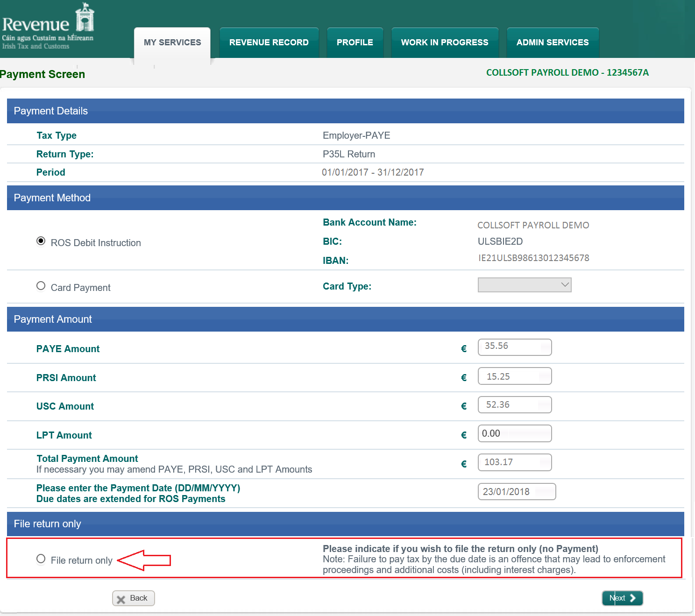Click into the USC Amount field

point(514,405)
